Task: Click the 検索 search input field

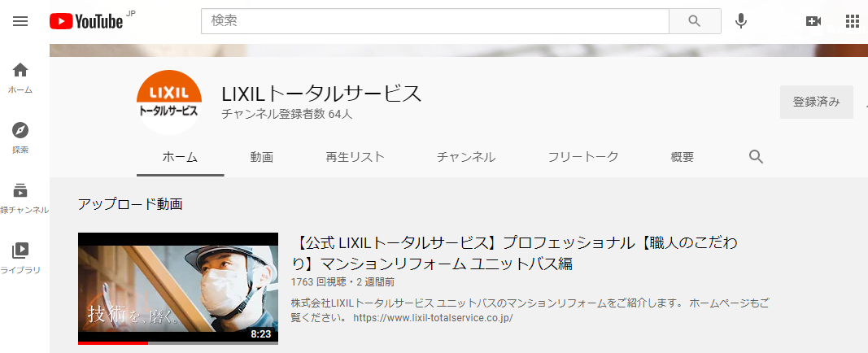Action: click(x=434, y=21)
